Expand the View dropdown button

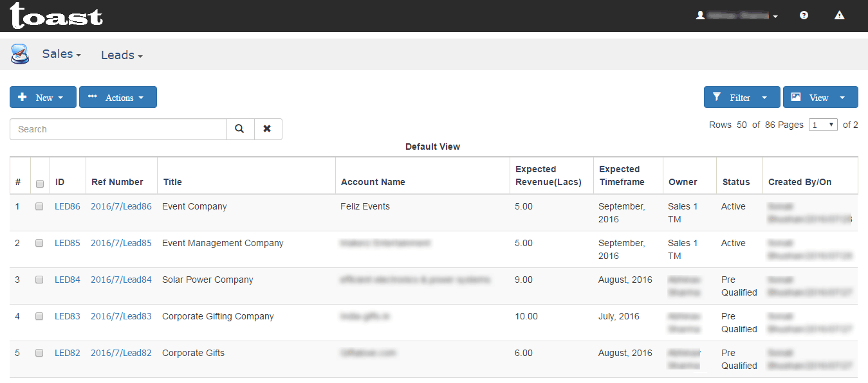coord(820,98)
